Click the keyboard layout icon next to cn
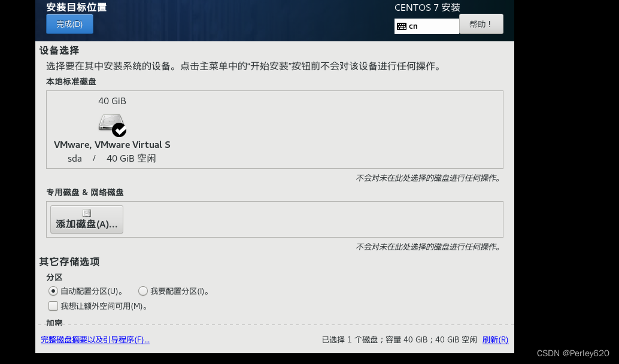 (402, 26)
